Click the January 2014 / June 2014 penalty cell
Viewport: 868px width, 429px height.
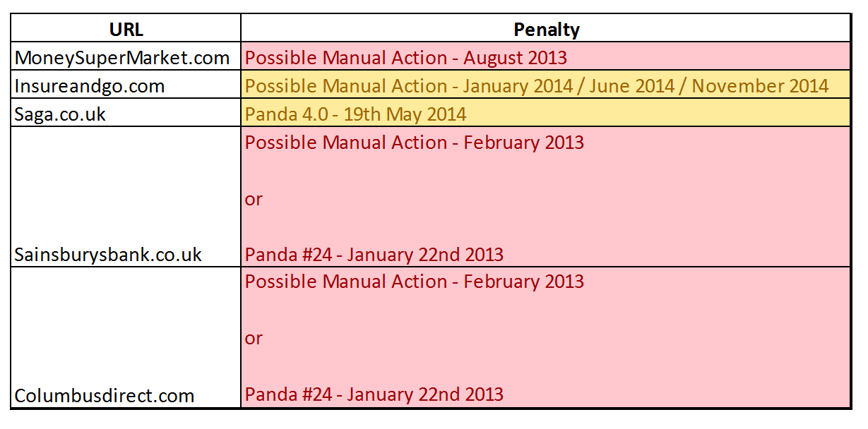coord(546,85)
